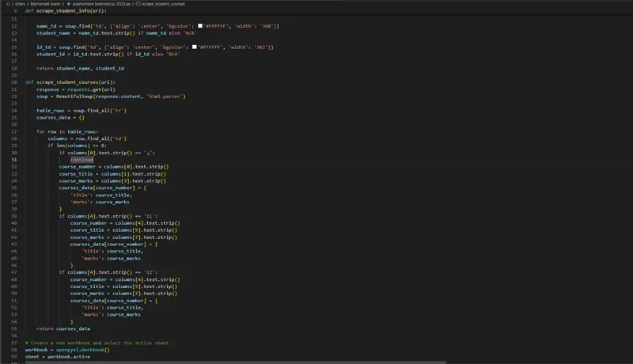633x364 pixels.
Task: Click the "== '12':" condition on line 47
Action: [146, 272]
